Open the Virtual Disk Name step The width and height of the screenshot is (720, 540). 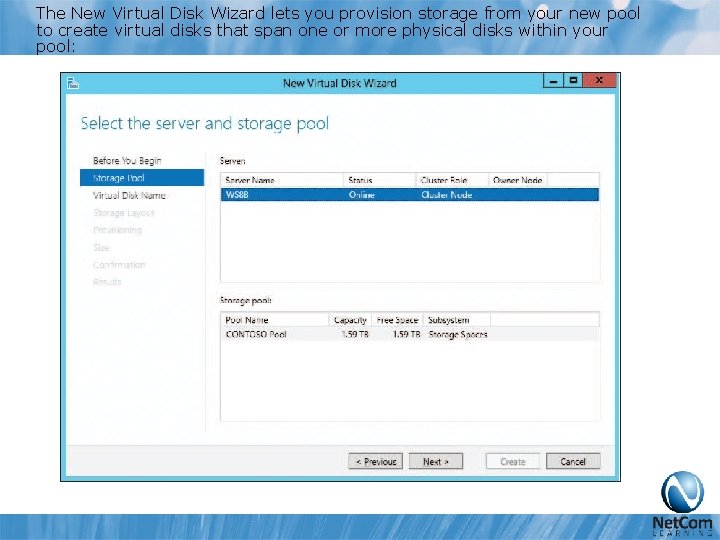click(129, 195)
